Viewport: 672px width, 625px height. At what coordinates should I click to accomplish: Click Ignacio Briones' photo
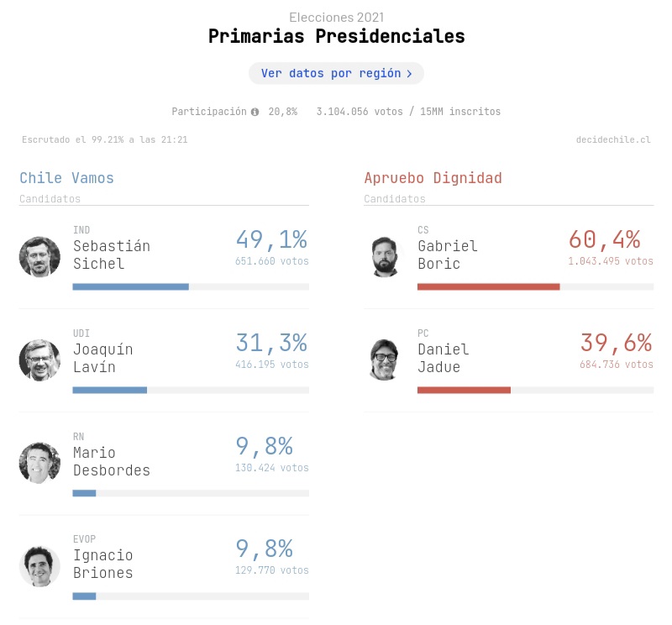tap(39, 566)
